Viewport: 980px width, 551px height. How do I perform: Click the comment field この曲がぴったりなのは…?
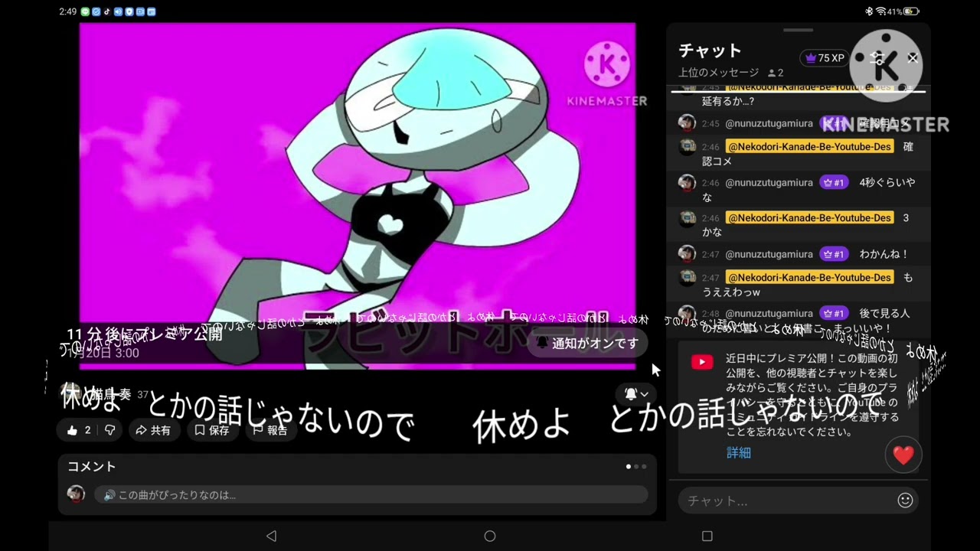(371, 495)
